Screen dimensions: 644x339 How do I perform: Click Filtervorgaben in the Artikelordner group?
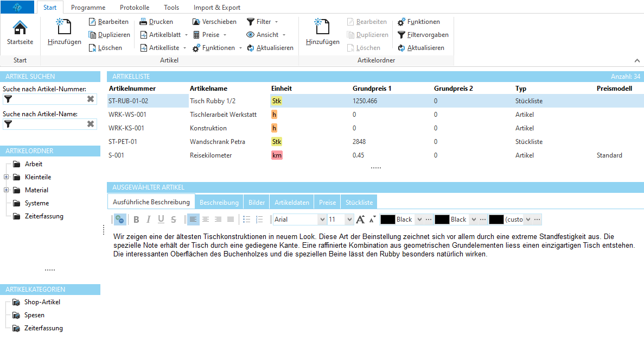423,35
